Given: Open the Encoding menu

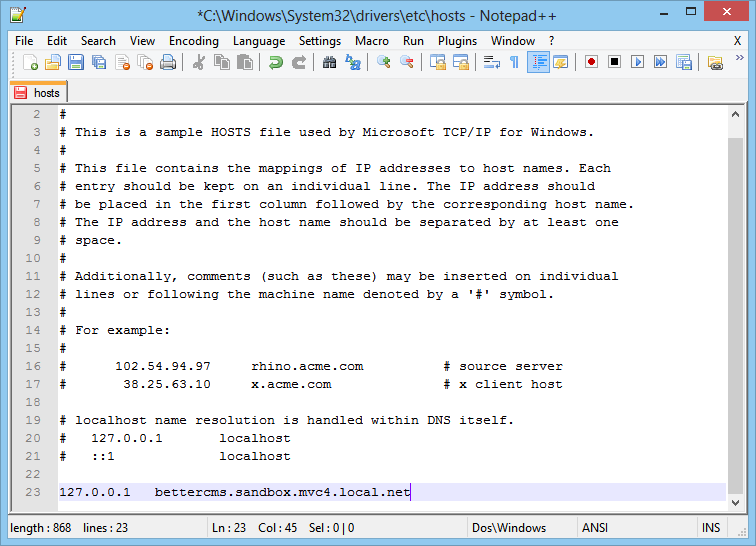Looking at the screenshot, I should click(193, 41).
